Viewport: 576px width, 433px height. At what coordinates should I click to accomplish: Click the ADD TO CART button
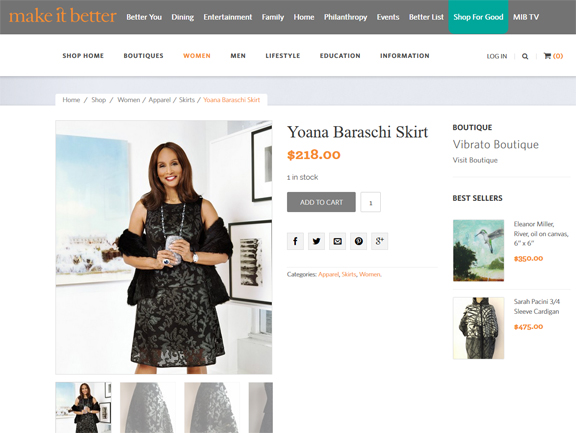click(321, 202)
